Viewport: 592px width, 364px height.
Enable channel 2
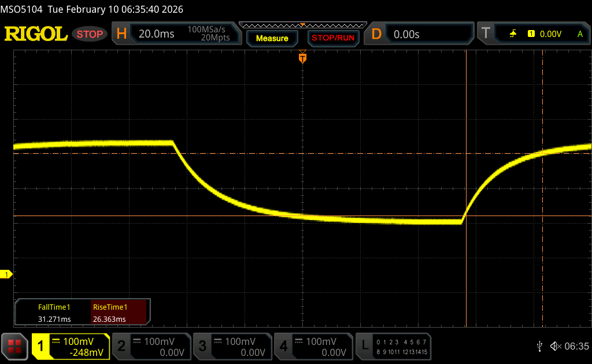pyautogui.click(x=151, y=347)
